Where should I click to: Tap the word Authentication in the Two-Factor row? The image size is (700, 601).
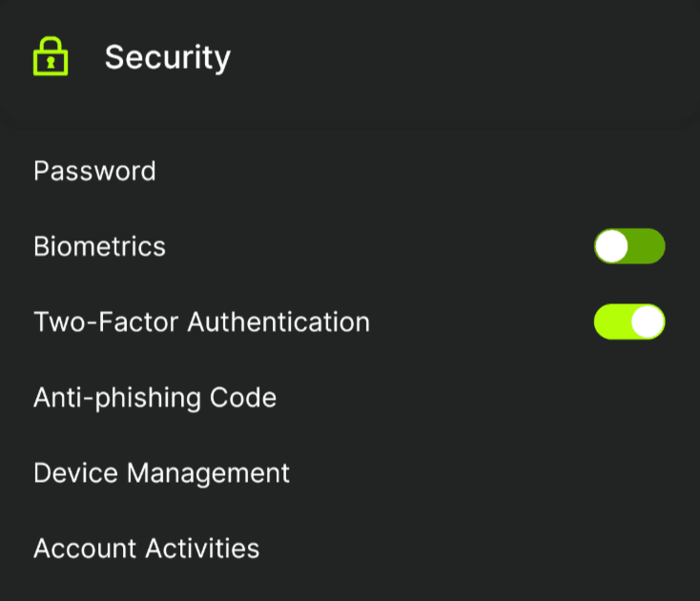[x=279, y=321]
